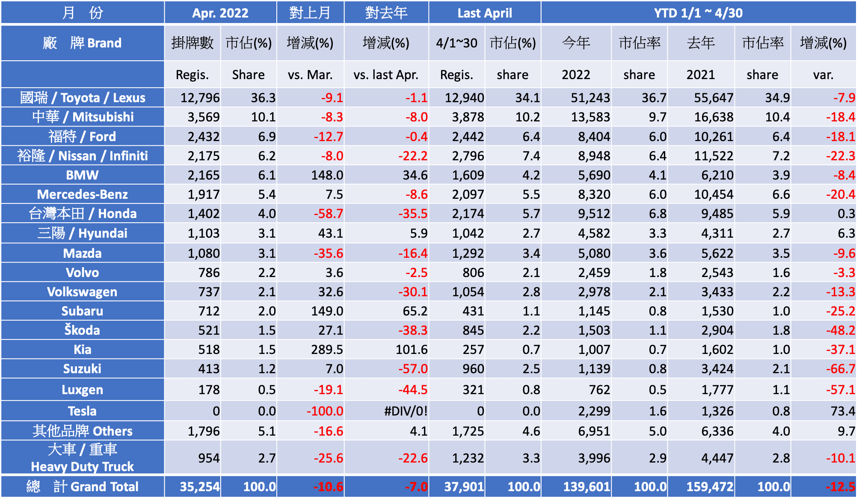Click Mitsubishi registrations value 3,569
859x504 pixels.
coord(204,117)
